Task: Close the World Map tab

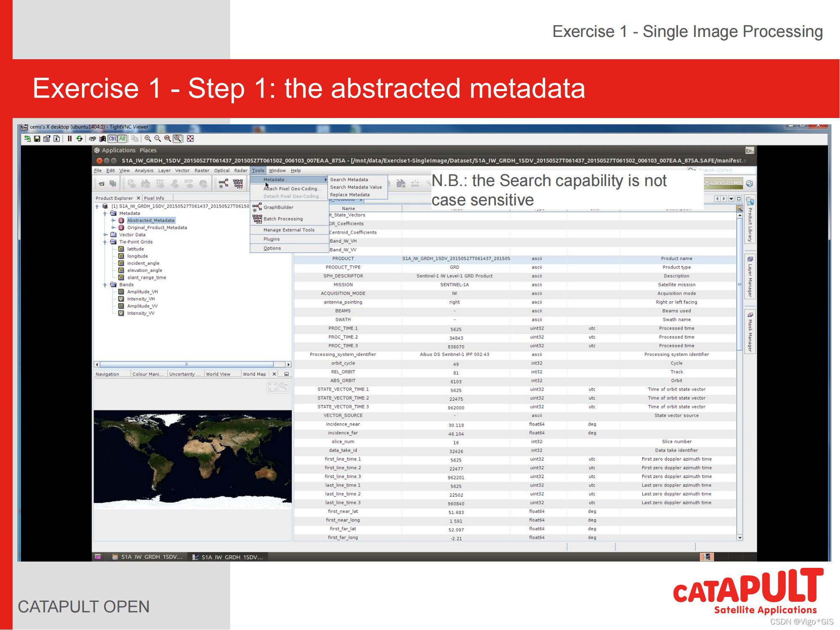Action: [275, 374]
